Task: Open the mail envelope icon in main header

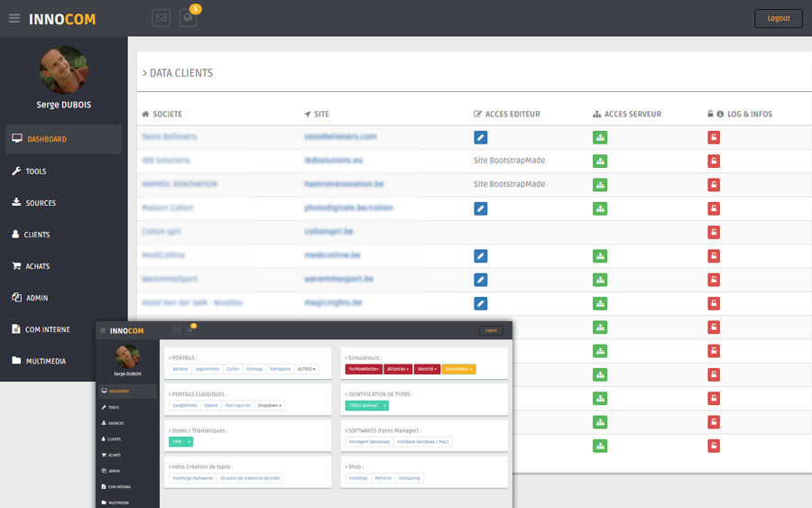Action: 161,18
